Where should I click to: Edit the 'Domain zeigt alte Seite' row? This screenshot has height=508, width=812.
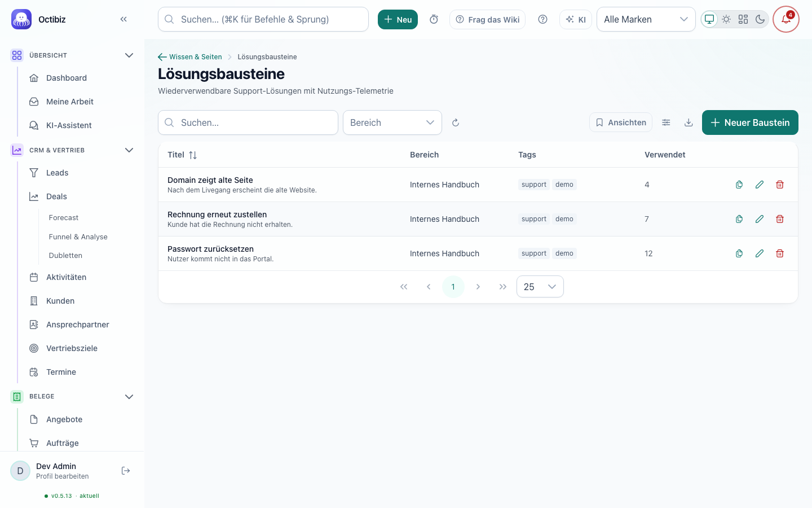pyautogui.click(x=760, y=185)
